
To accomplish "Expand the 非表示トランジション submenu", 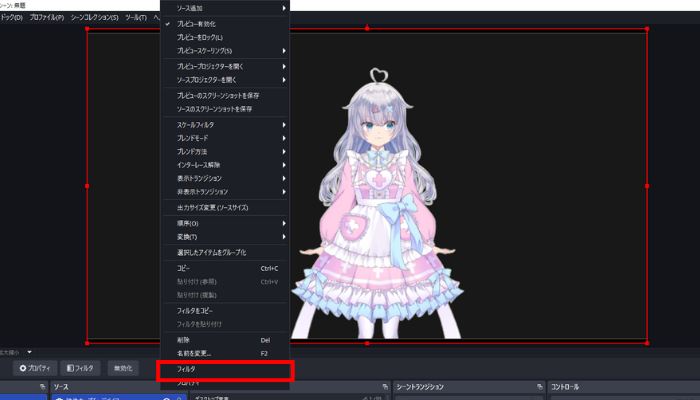I will (225, 192).
